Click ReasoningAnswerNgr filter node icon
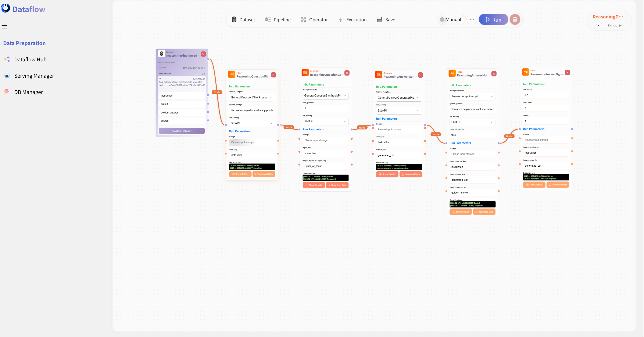The width and height of the screenshot is (644, 337). coord(526,72)
